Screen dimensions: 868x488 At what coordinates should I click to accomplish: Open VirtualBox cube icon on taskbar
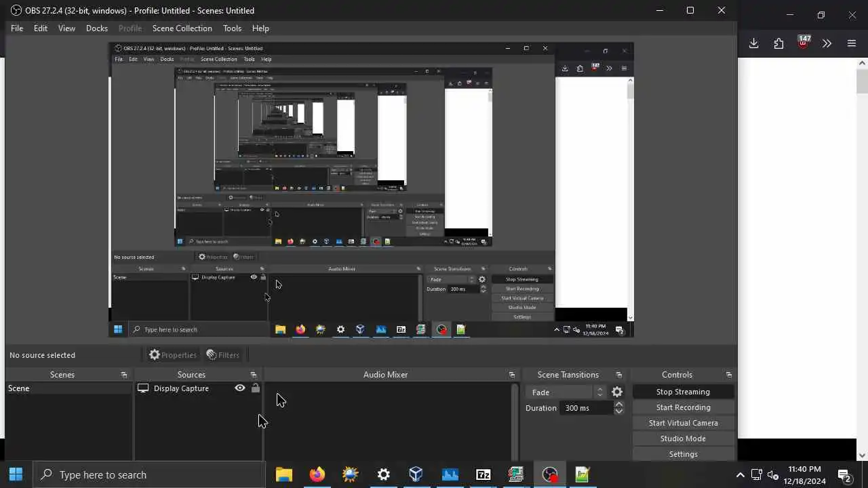(416, 474)
